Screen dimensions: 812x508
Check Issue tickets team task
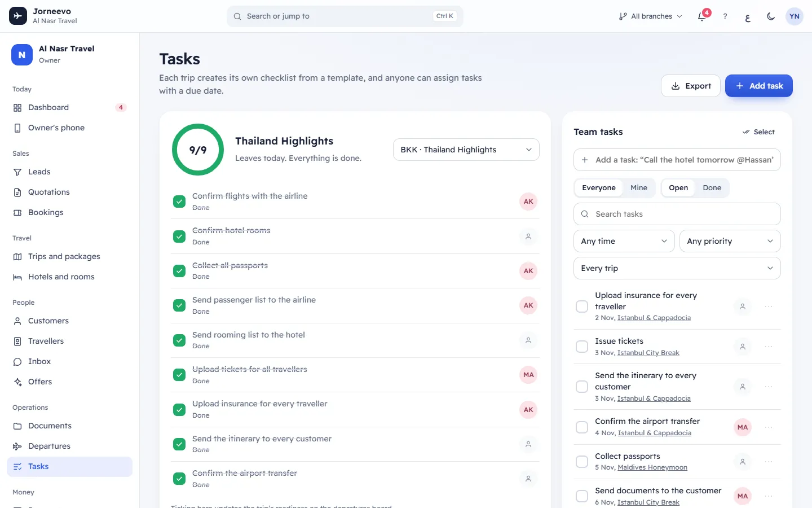pos(582,347)
